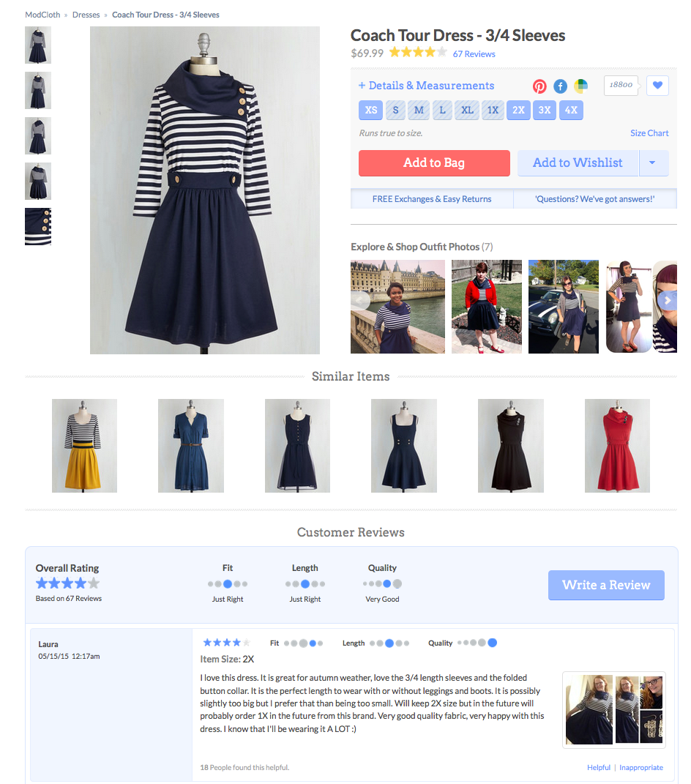Show next outfit photos with right arrow
The image size is (691, 784).
click(667, 301)
